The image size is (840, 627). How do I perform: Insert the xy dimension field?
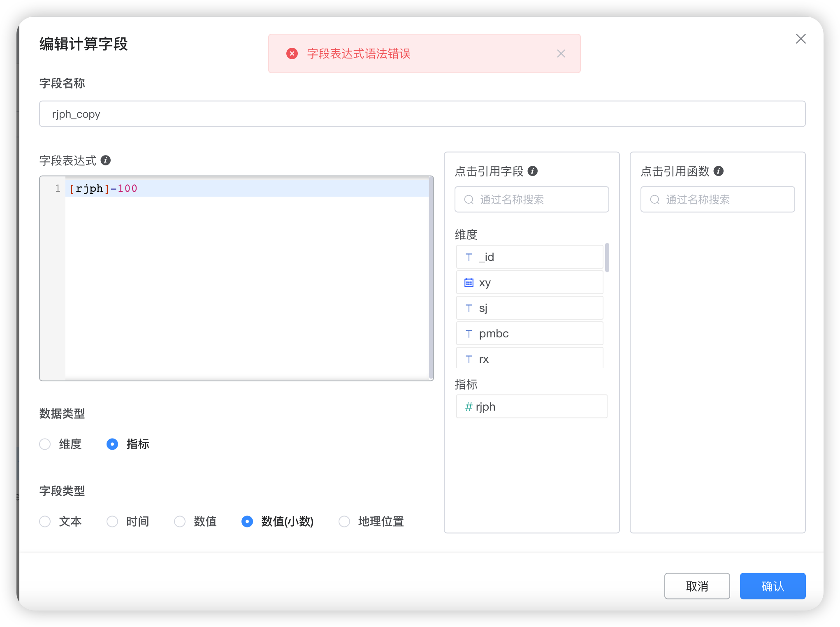(529, 283)
